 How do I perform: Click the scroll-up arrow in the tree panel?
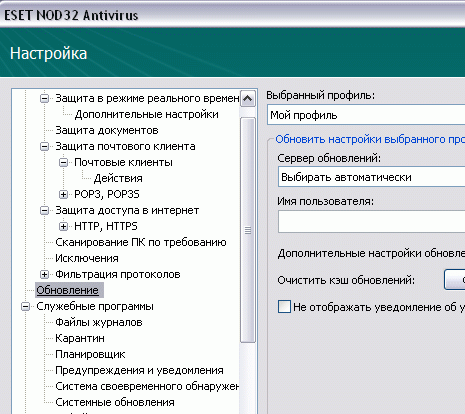click(x=248, y=98)
